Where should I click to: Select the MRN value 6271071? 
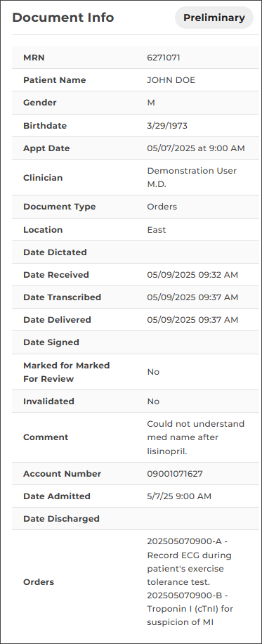pos(164,58)
